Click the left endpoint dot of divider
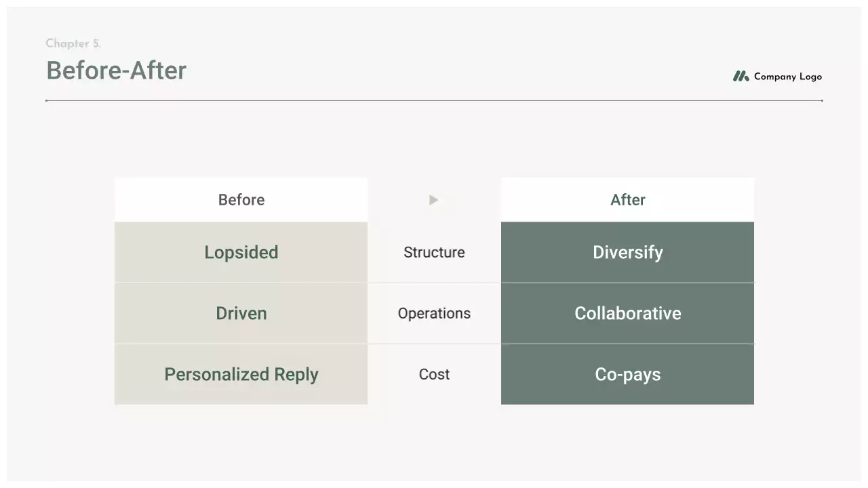Screen dimensions: 868x488 (x=46, y=100)
